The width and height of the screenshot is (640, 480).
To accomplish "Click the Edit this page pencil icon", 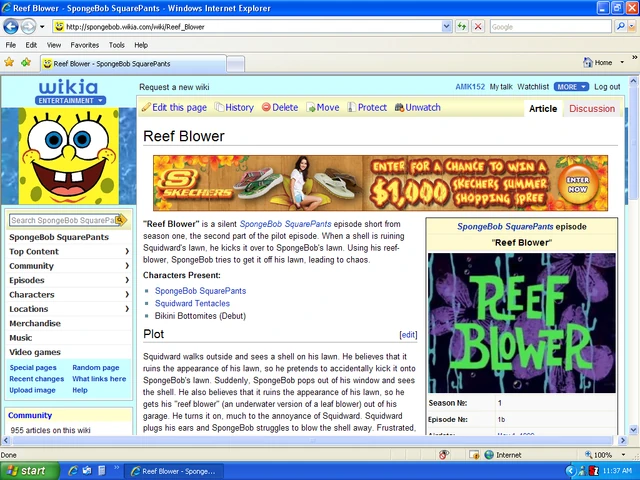I will point(146,107).
